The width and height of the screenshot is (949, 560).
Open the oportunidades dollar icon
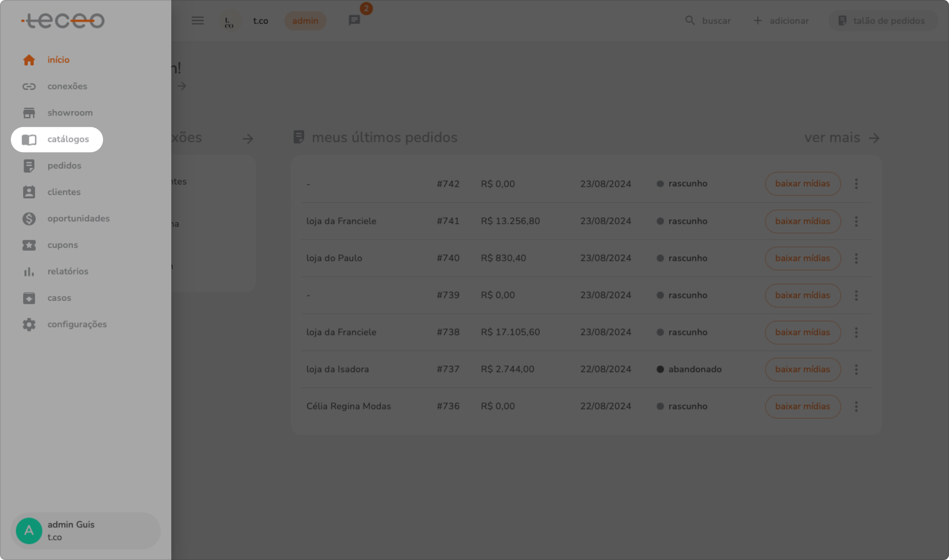click(x=29, y=219)
